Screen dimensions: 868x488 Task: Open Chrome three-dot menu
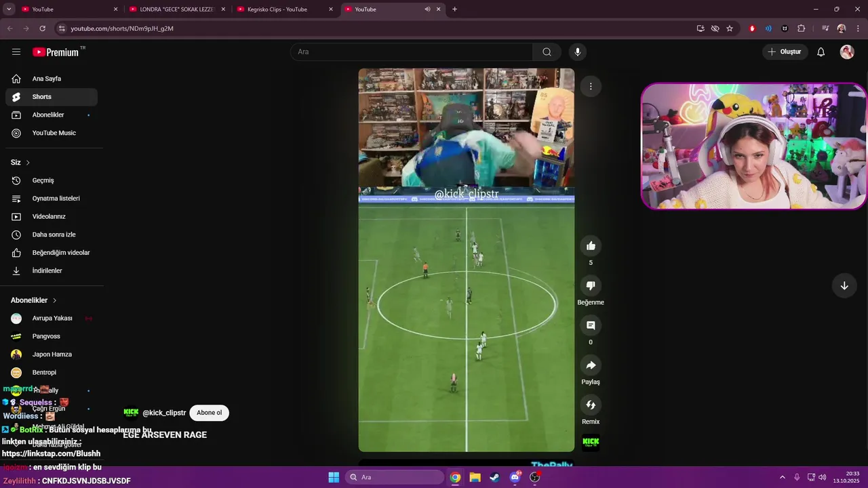(x=858, y=28)
